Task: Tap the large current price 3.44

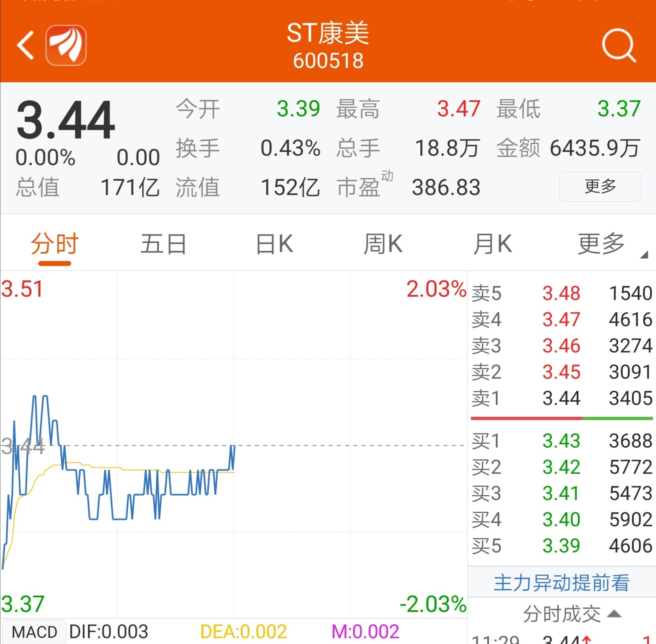Action: [66, 121]
